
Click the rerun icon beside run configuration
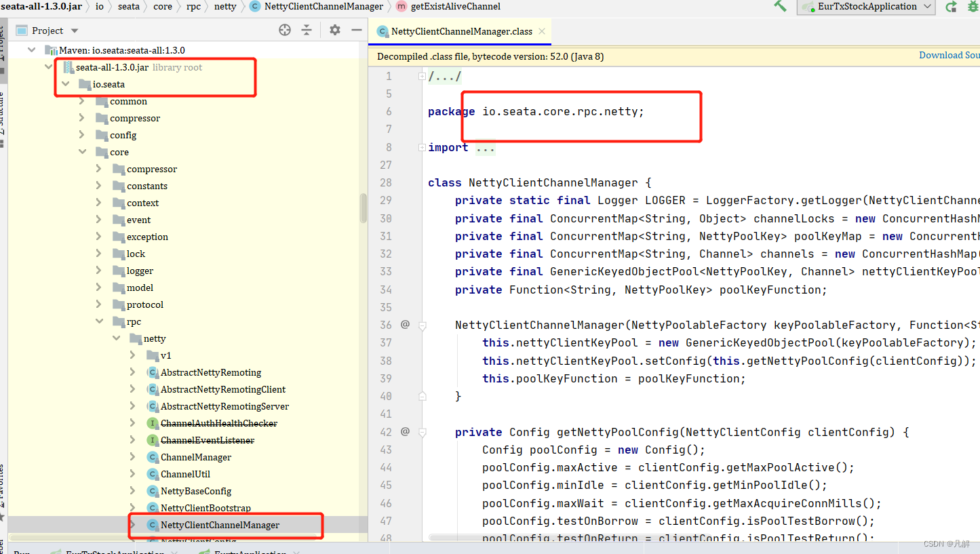952,7
